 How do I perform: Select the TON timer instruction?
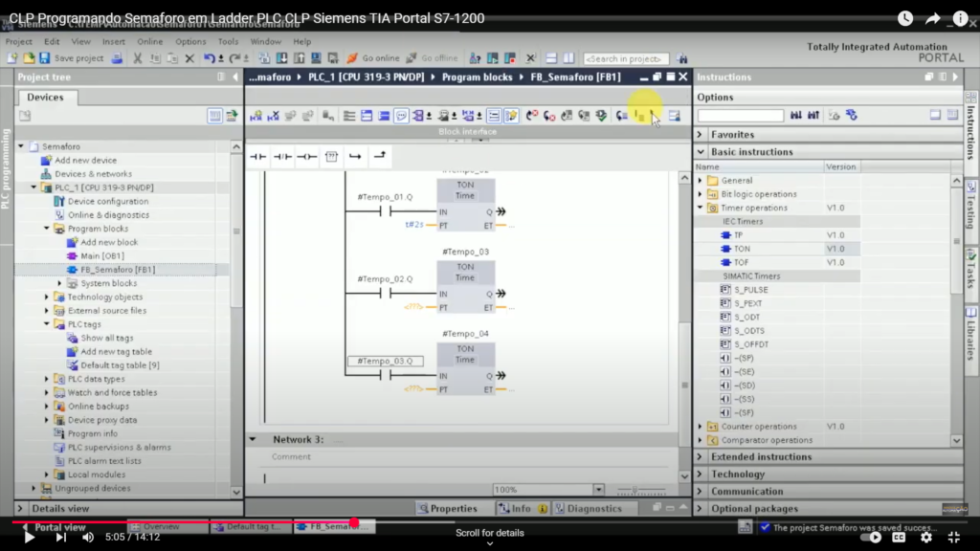click(742, 249)
